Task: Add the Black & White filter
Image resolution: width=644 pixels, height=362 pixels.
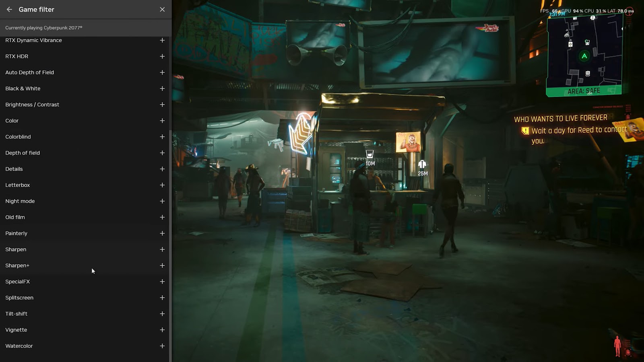Action: pyautogui.click(x=162, y=88)
